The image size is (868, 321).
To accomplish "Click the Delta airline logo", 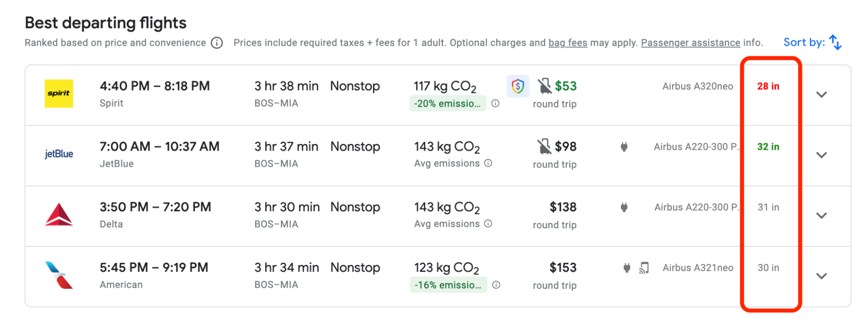I will point(59,215).
